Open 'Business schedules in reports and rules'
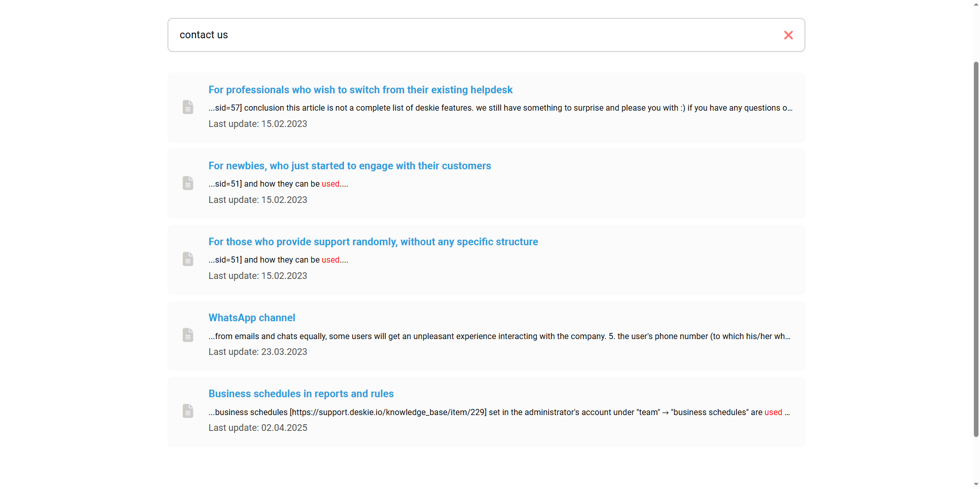980x489 pixels. point(301,394)
